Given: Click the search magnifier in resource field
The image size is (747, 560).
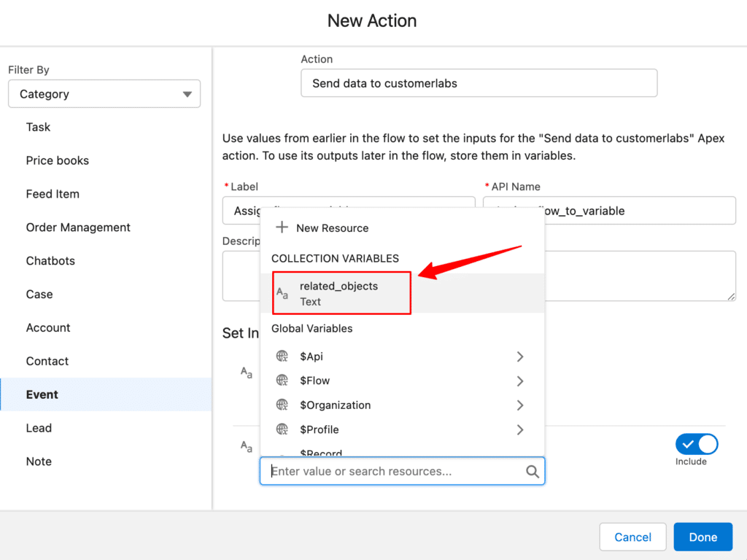Looking at the screenshot, I should coord(532,472).
